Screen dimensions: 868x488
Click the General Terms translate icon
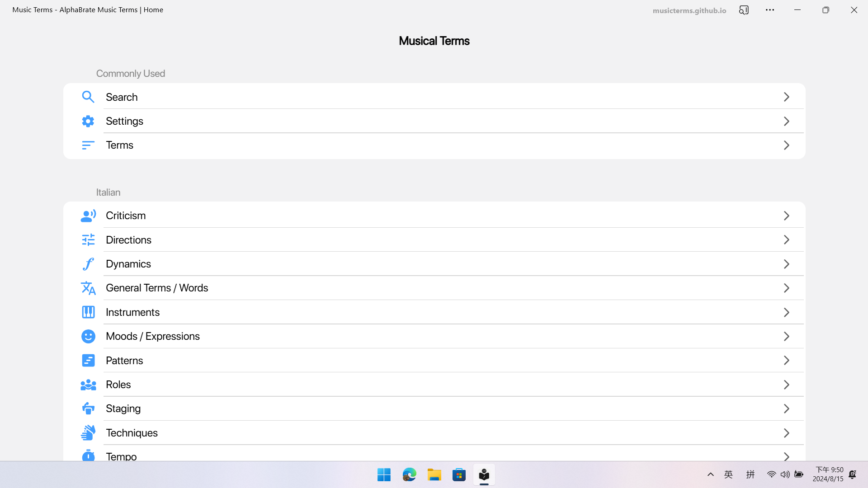(88, 288)
